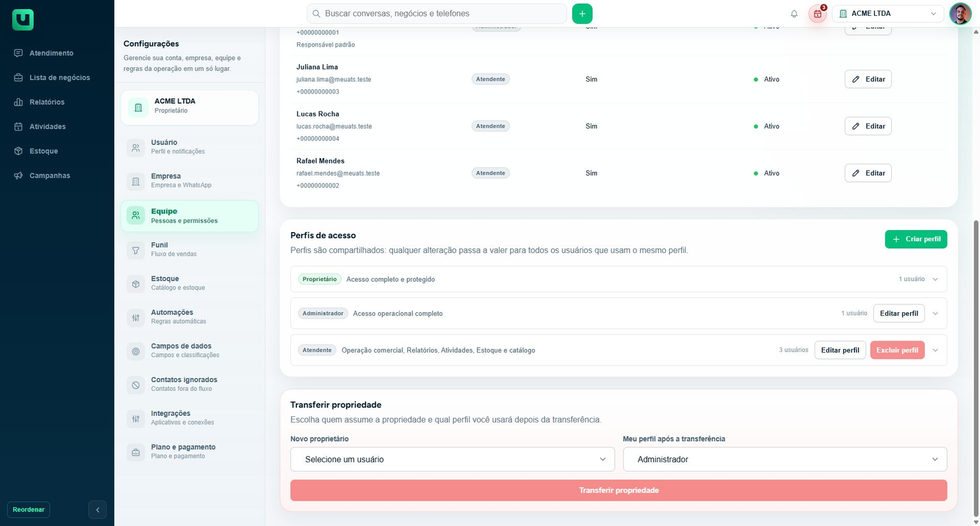Click the Transferir propriedade button
The width and height of the screenshot is (980, 526).
(x=619, y=490)
